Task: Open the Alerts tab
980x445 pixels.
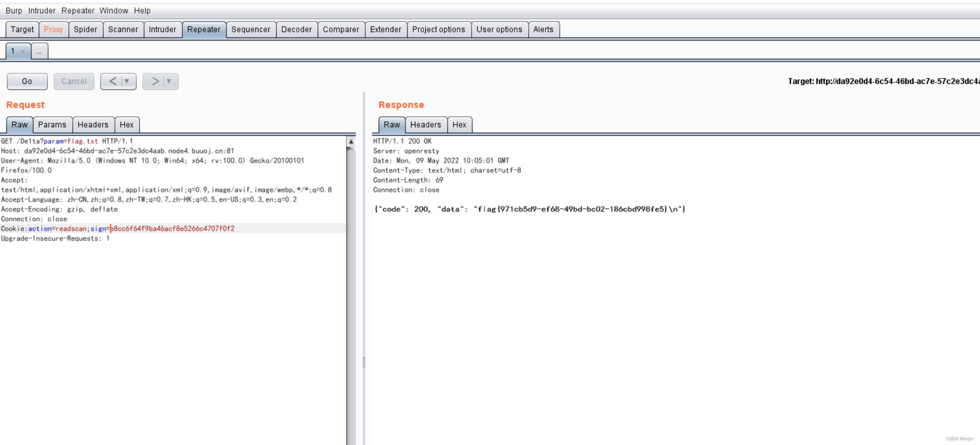Action: coord(543,29)
